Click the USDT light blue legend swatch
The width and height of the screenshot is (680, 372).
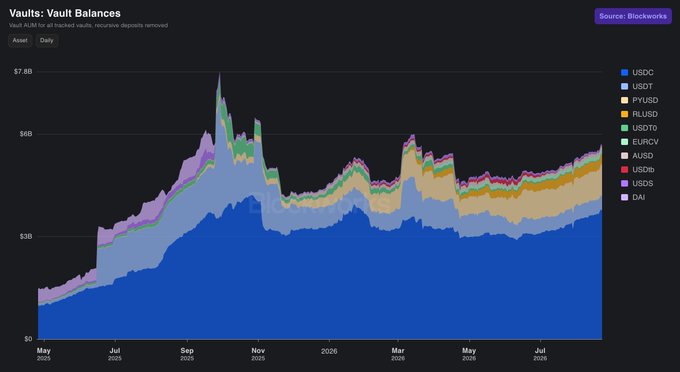pyautogui.click(x=624, y=86)
